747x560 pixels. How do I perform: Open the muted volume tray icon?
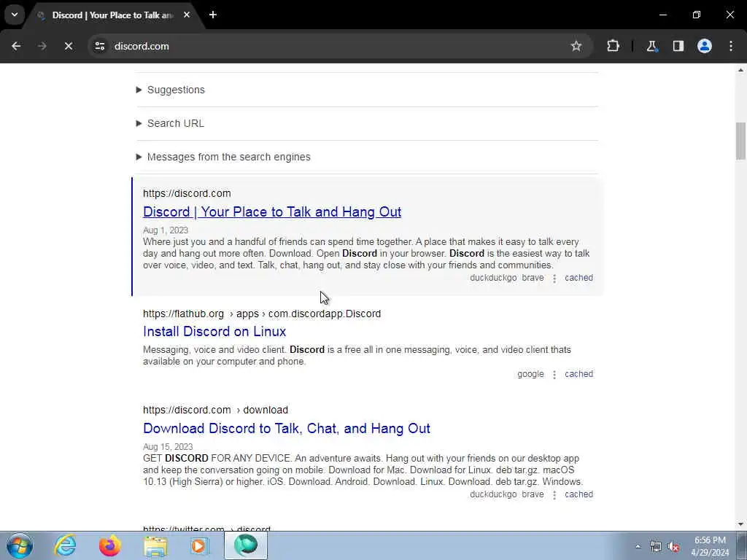[673, 547]
